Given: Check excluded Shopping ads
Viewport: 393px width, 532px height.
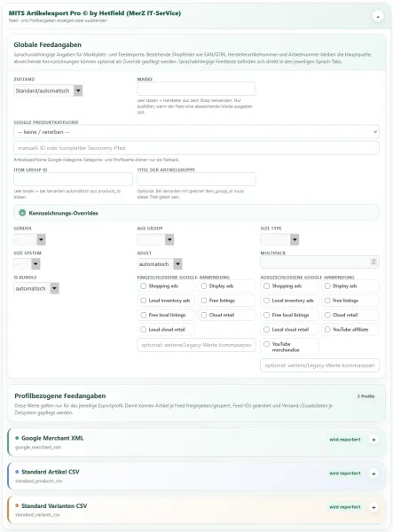Looking at the screenshot, I should tap(266, 286).
